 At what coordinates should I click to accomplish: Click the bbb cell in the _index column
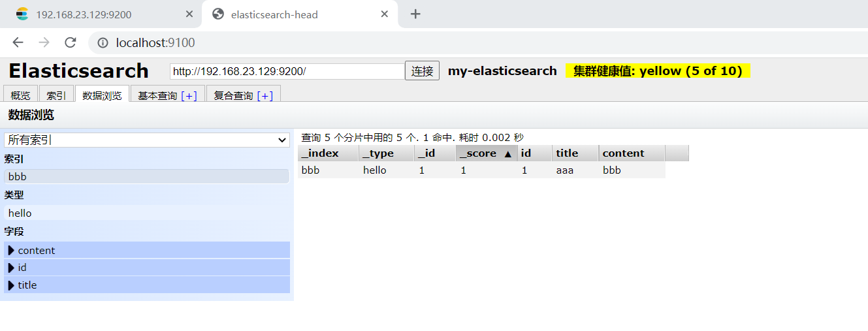point(328,170)
